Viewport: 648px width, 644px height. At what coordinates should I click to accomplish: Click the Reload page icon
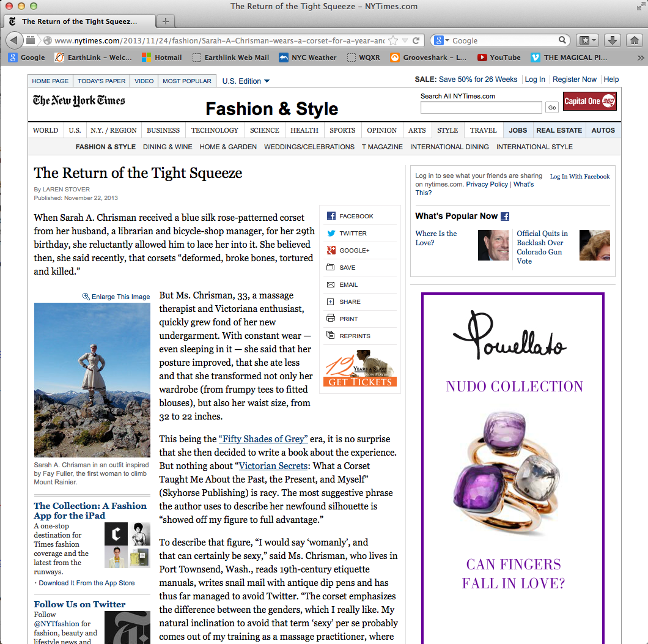(416, 40)
